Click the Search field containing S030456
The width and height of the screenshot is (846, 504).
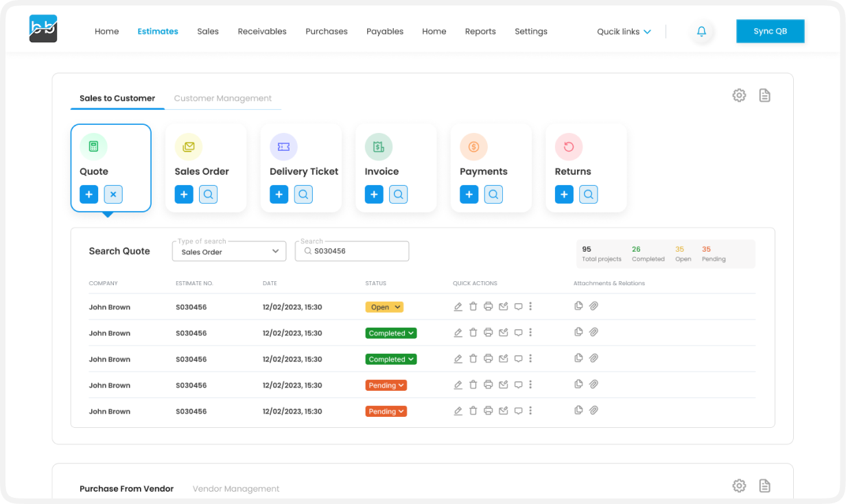pos(352,252)
